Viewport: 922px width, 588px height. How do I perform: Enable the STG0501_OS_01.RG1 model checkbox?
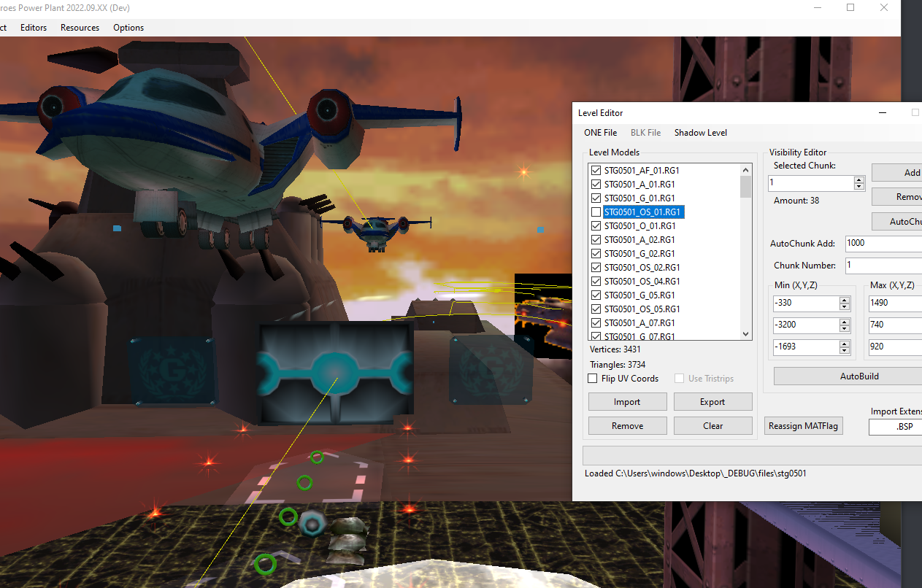tap(596, 212)
